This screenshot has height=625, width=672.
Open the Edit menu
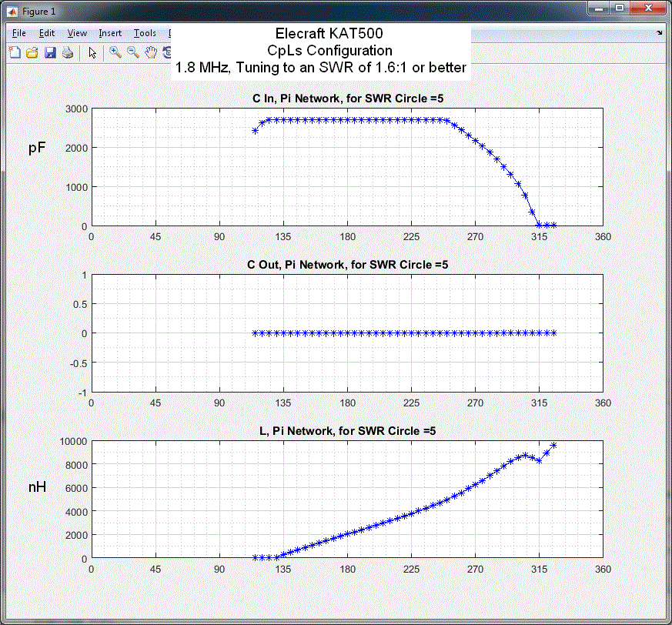tap(47, 33)
